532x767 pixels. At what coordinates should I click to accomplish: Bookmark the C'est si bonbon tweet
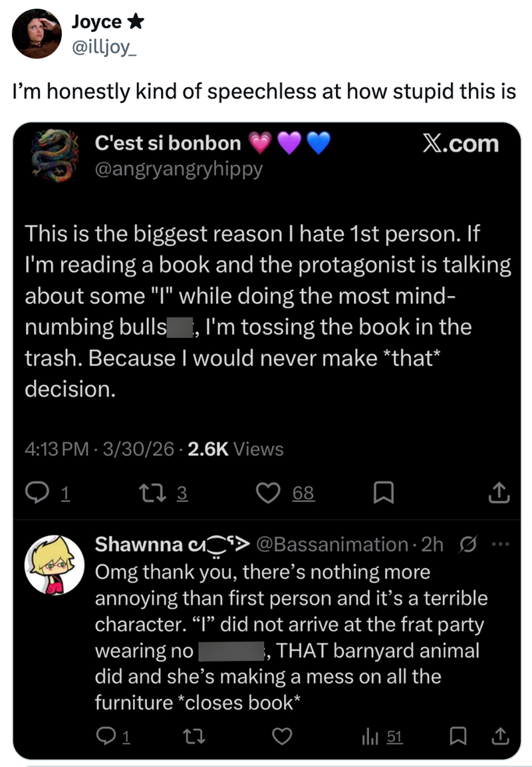(382, 493)
